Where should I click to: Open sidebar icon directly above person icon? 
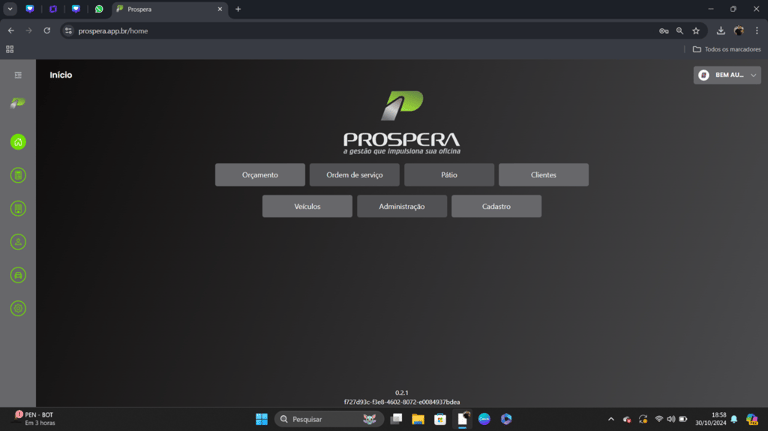pos(18,209)
